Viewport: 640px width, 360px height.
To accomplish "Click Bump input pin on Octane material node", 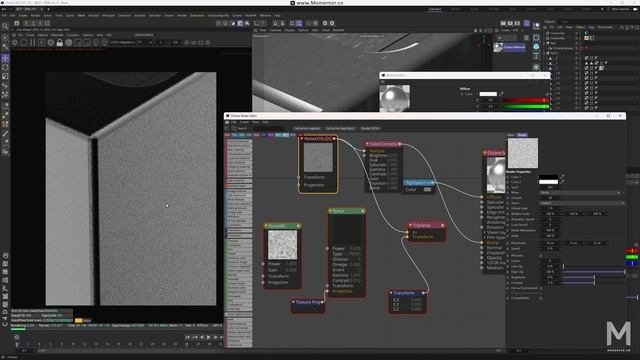I will (482, 242).
